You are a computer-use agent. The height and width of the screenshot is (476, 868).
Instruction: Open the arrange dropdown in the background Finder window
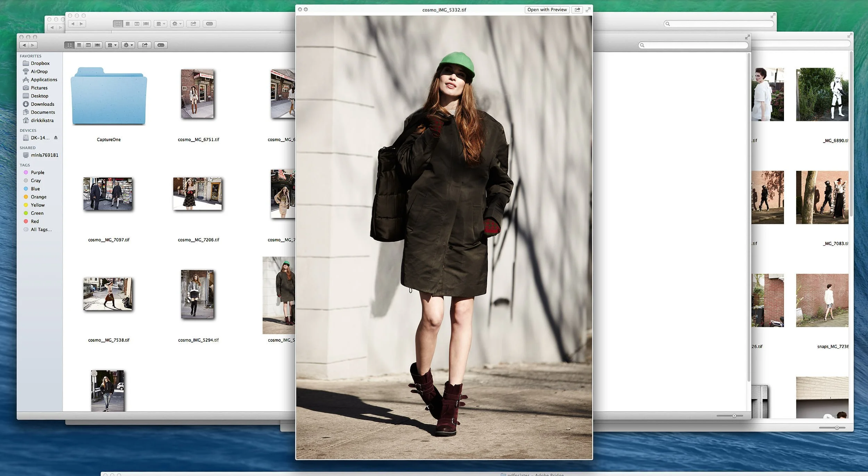tap(160, 24)
